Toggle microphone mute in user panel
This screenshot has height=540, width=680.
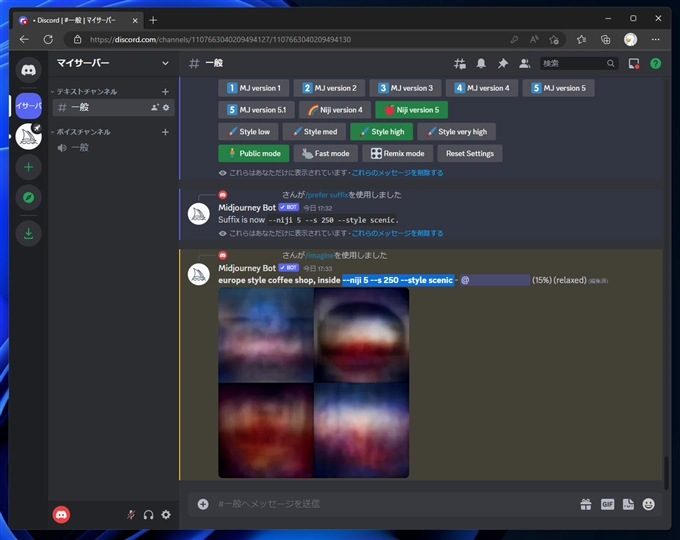[131, 515]
